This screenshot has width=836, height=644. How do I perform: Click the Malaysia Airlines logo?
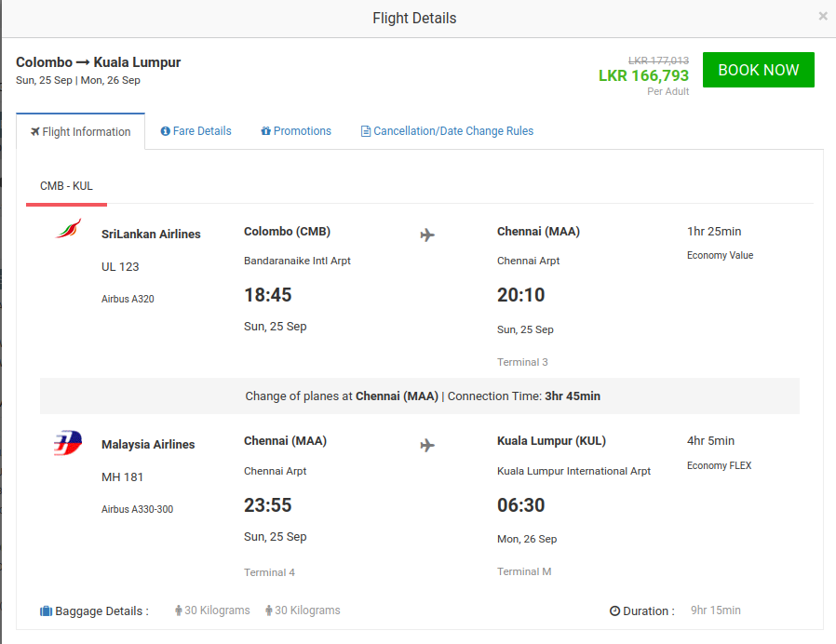click(x=68, y=442)
